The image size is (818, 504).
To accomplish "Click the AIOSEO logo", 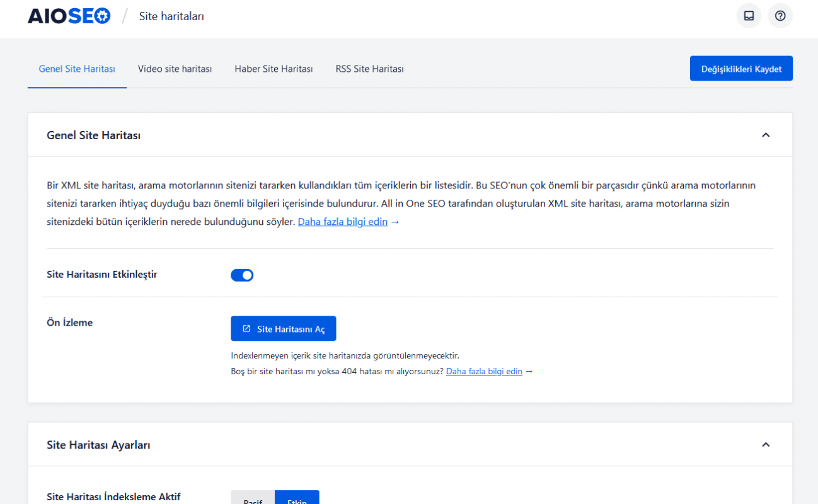I will tap(69, 16).
